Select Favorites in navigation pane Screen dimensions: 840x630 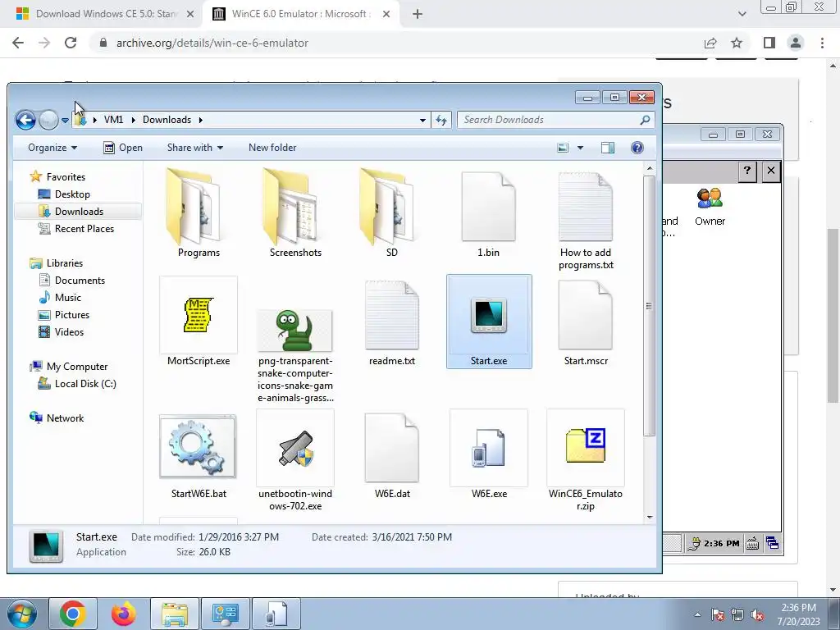click(x=57, y=177)
